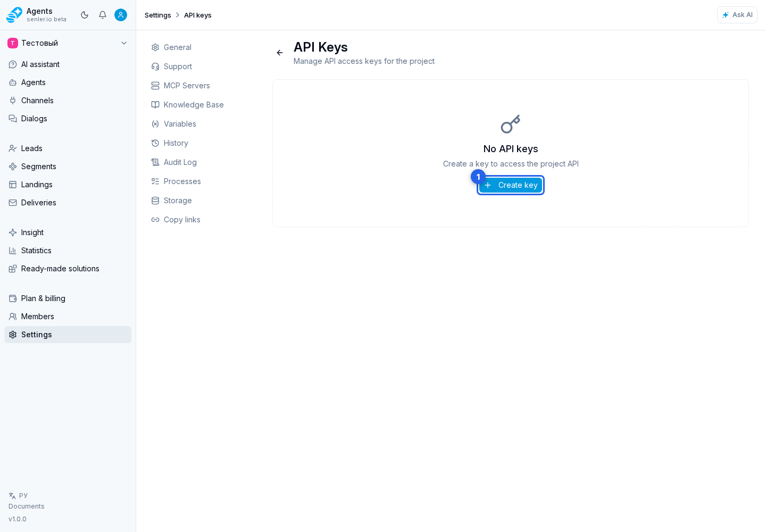Click the Landings sidebar icon
Screen dimensions: 766x532
(13, 185)
